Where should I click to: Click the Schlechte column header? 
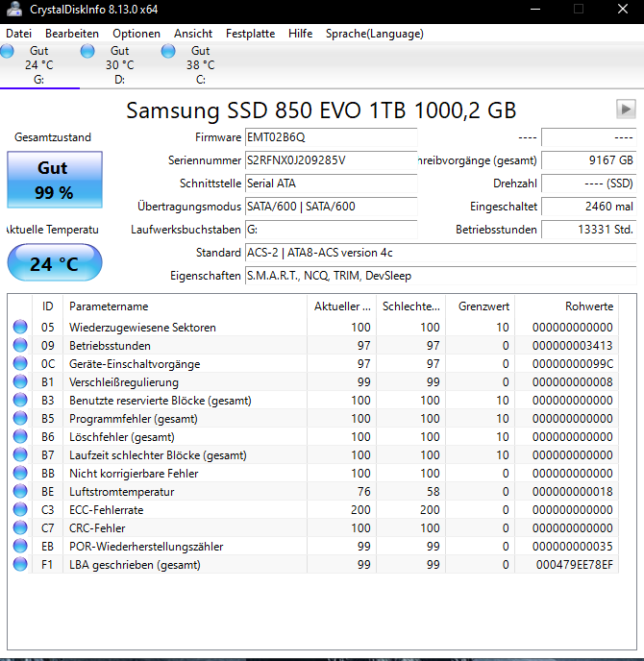410,306
